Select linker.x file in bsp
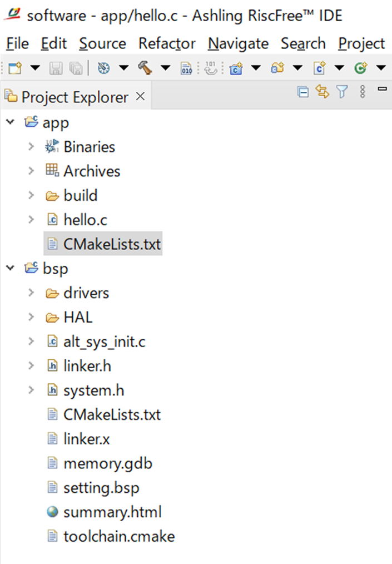The width and height of the screenshot is (392, 564). pos(87,439)
